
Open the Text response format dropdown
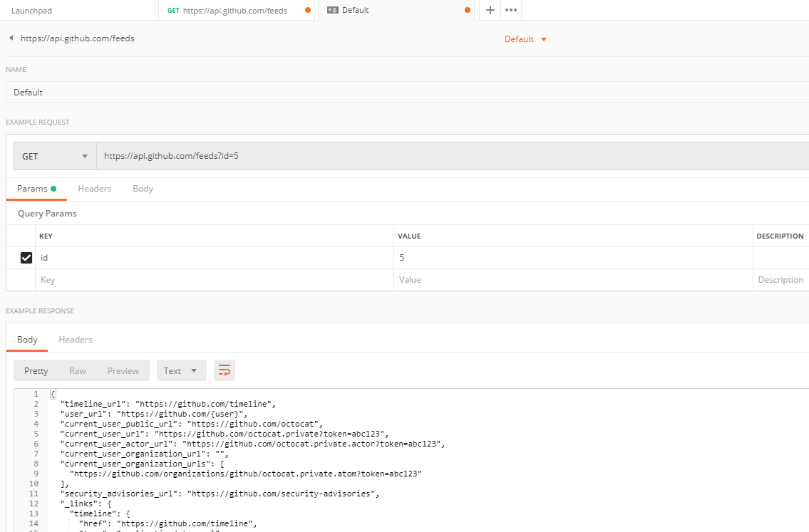[180, 370]
